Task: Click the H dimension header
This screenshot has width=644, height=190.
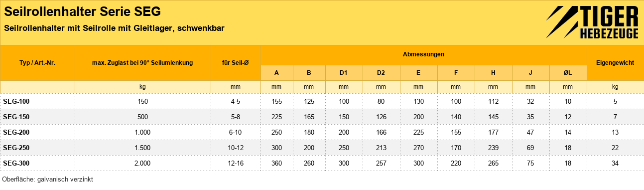Action: click(x=493, y=73)
